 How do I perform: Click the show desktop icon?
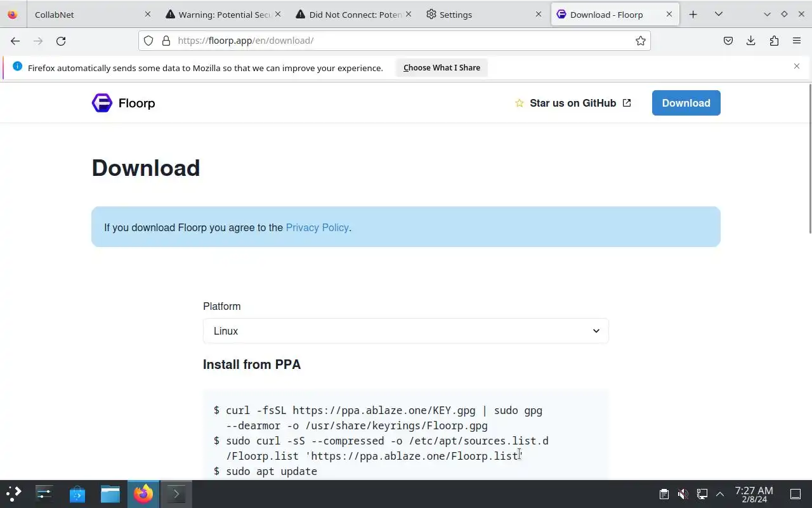coord(795,493)
